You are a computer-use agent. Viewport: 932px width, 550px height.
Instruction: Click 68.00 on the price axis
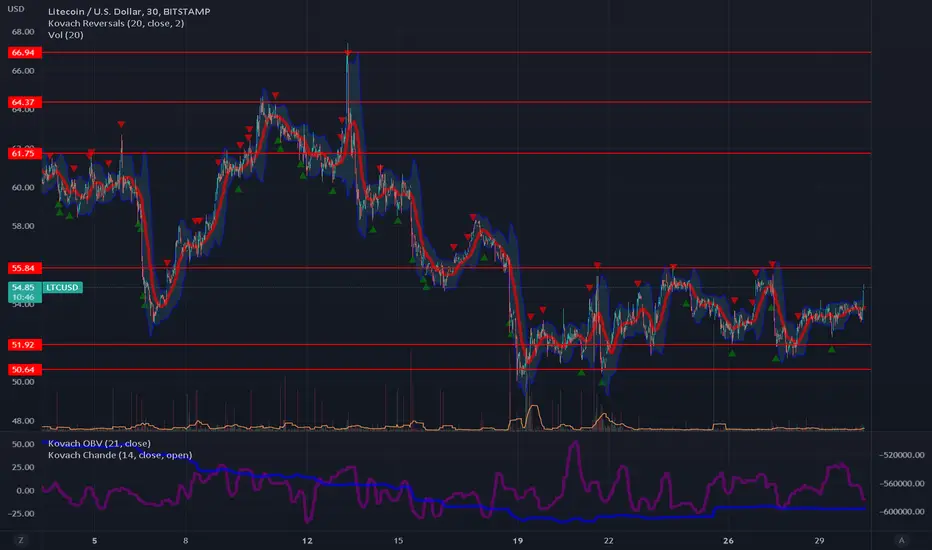coord(23,32)
